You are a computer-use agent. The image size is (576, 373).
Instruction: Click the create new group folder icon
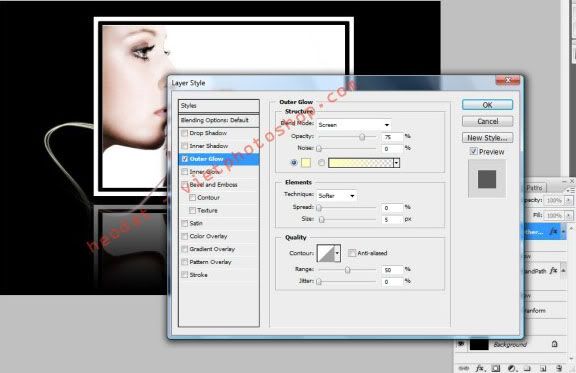[527, 368]
